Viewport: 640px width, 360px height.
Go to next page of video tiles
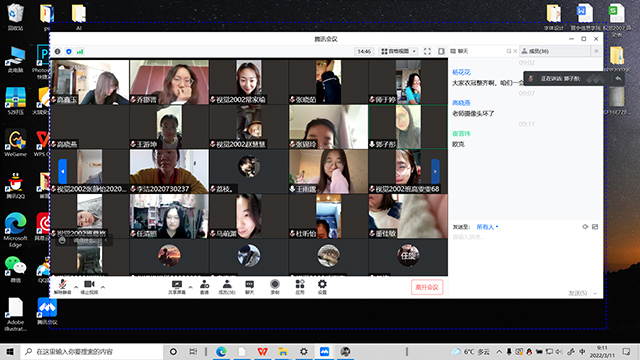point(435,171)
